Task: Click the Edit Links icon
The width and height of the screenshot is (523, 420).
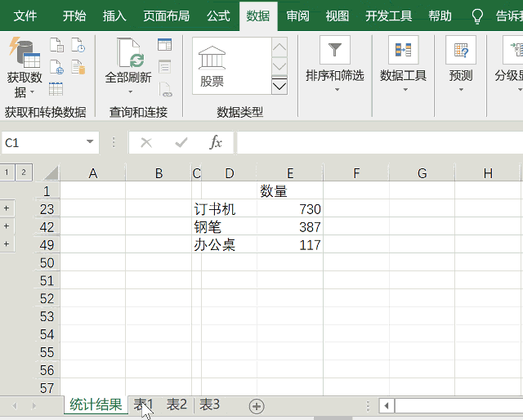Action: click(165, 89)
